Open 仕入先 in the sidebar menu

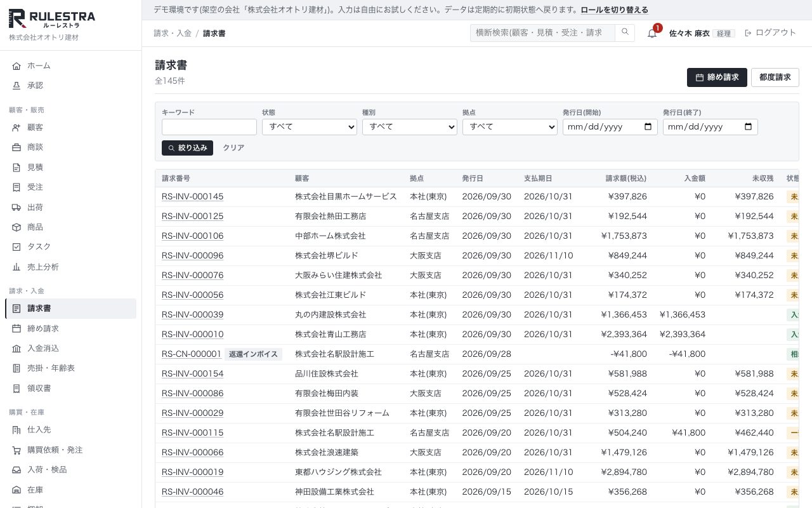pos(70,430)
